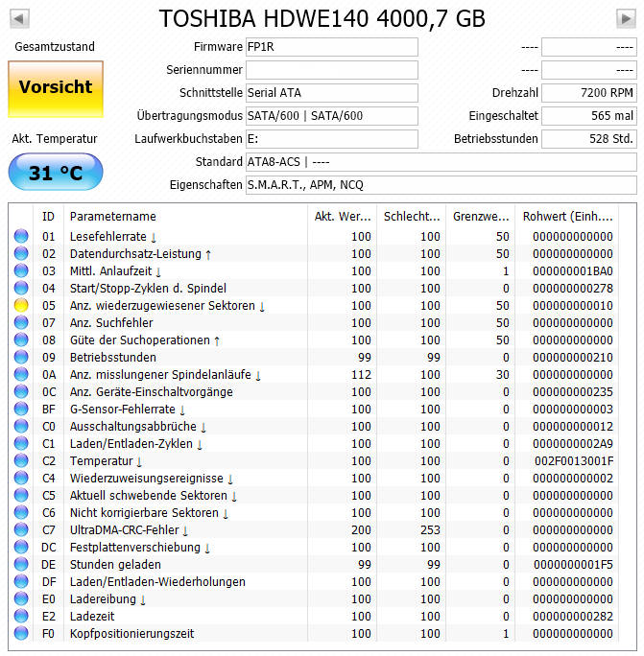The height and width of the screenshot is (656, 644).
Task: Click current value 200 in row C7
Action: pyautogui.click(x=362, y=530)
